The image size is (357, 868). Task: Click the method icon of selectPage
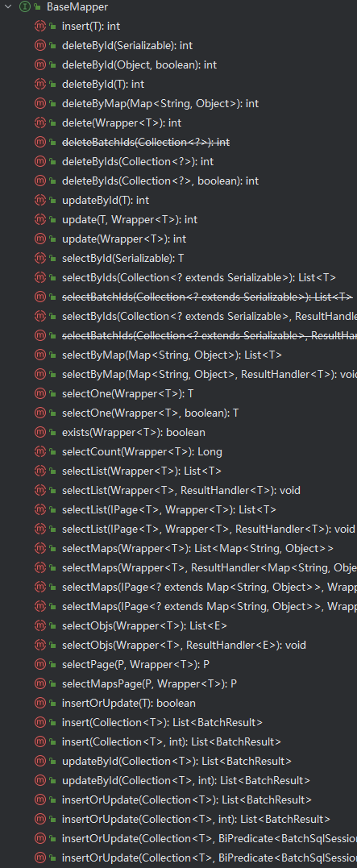point(39,664)
